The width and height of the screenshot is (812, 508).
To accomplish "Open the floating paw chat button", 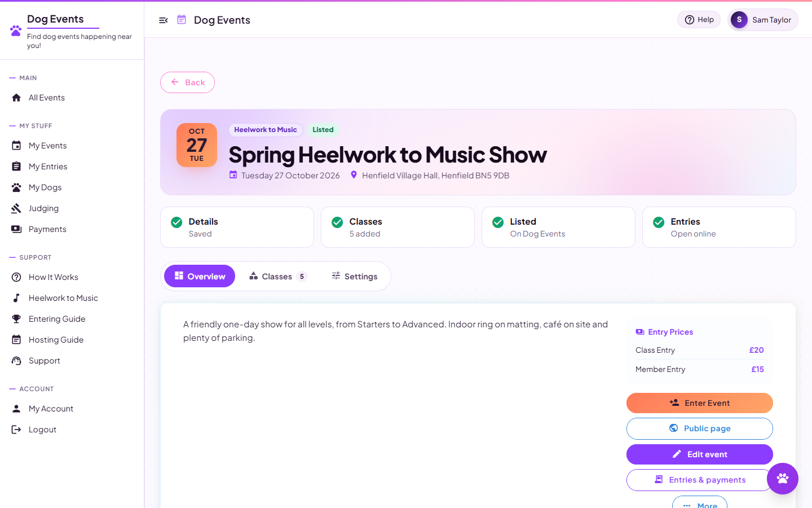I will 783,479.
